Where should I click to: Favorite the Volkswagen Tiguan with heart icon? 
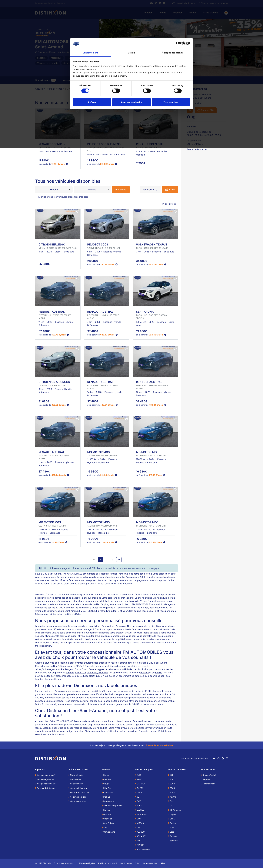175,212
